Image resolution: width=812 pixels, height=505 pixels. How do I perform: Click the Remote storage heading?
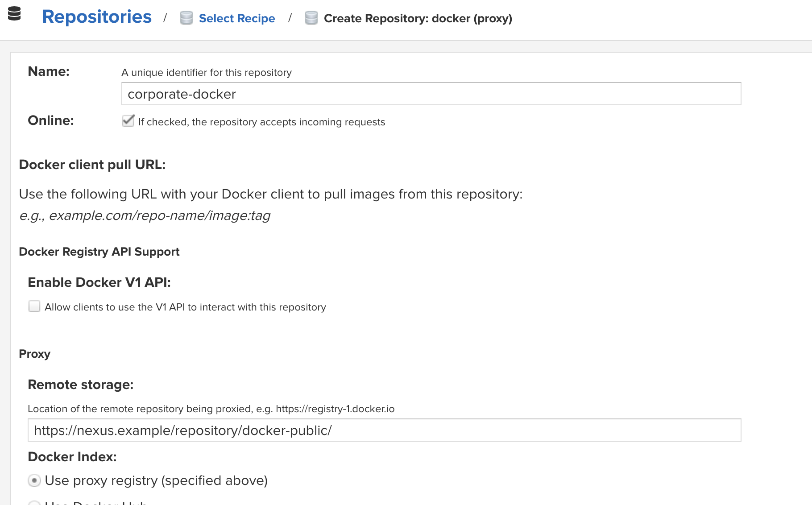coord(80,384)
